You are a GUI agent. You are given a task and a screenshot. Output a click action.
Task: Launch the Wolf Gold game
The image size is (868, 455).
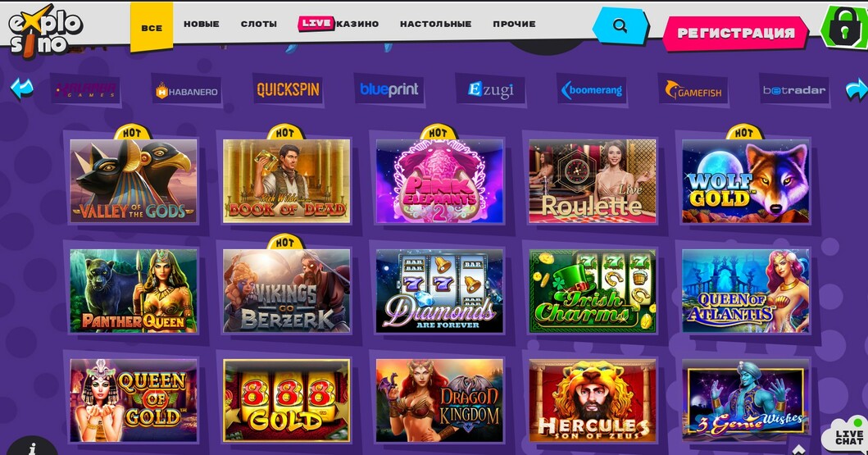tap(745, 181)
